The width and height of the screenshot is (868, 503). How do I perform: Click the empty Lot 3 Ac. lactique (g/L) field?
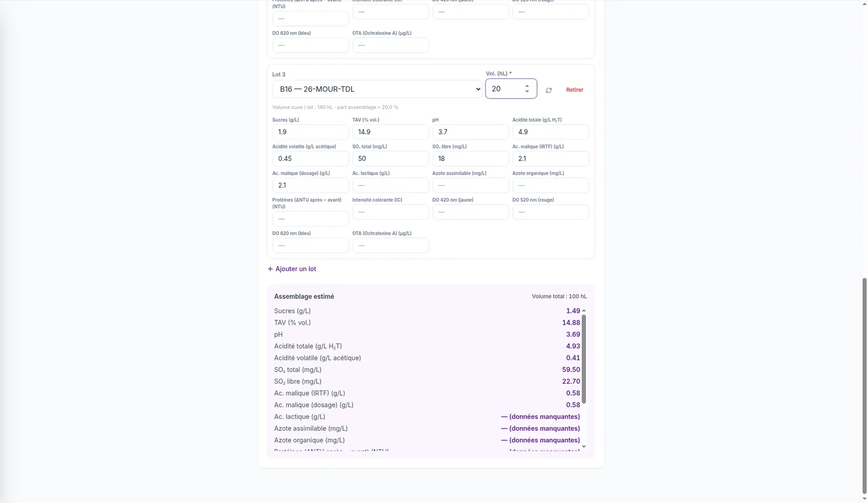391,185
